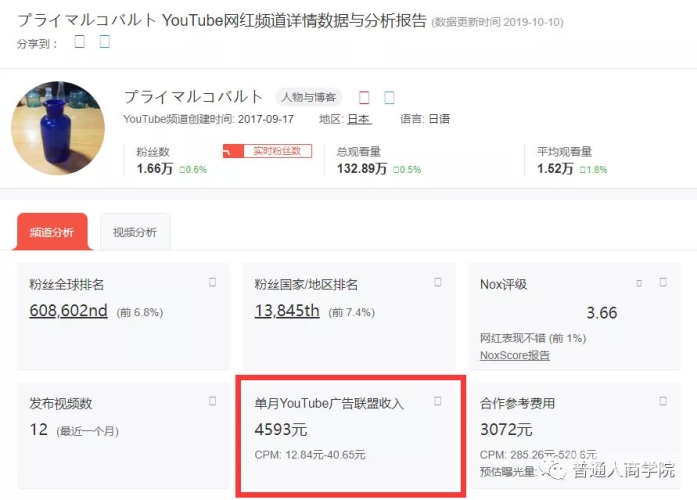Click info icon on 单月YouTube广告联盟收入 card
This screenshot has width=697, height=500.
pyautogui.click(x=438, y=401)
